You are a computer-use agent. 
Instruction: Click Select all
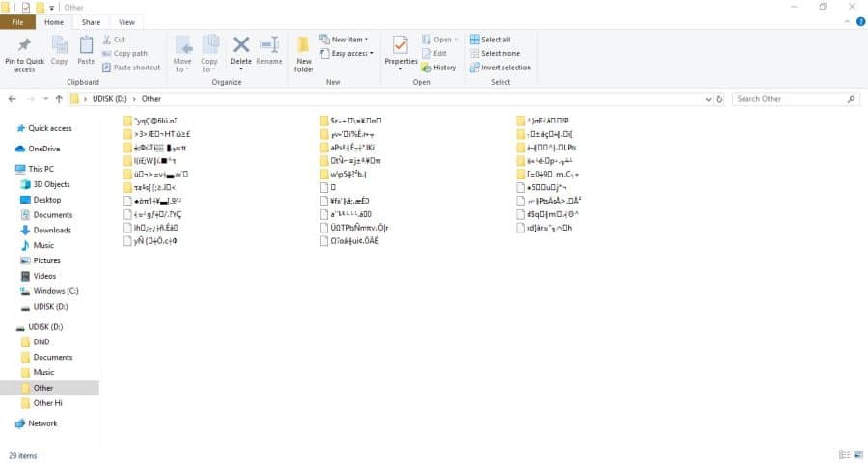(490, 40)
